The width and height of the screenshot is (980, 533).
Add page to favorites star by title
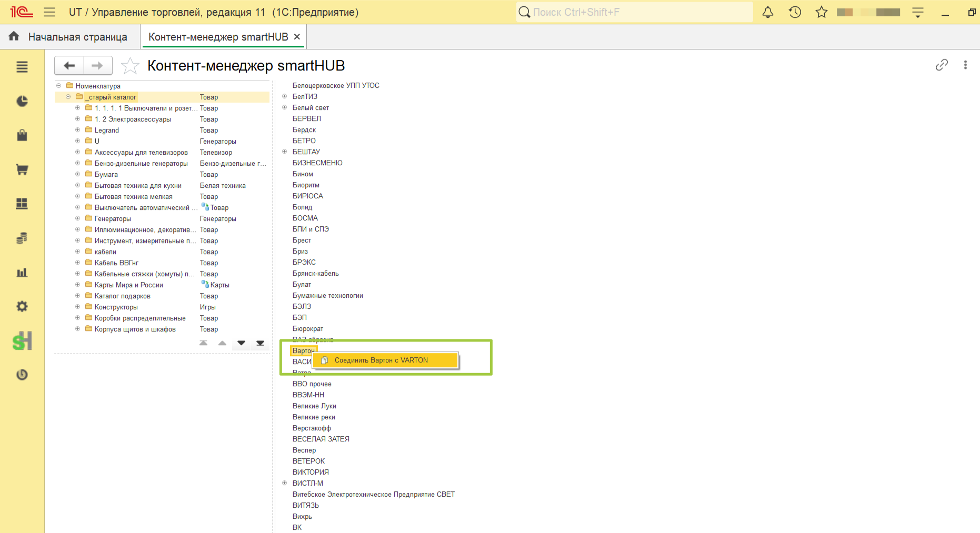coord(130,66)
